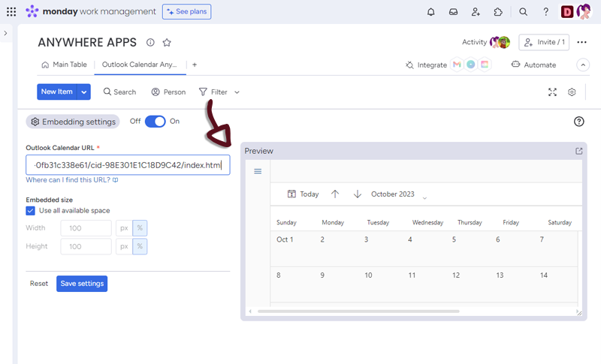Expand the New Item dropdown arrow

click(84, 92)
